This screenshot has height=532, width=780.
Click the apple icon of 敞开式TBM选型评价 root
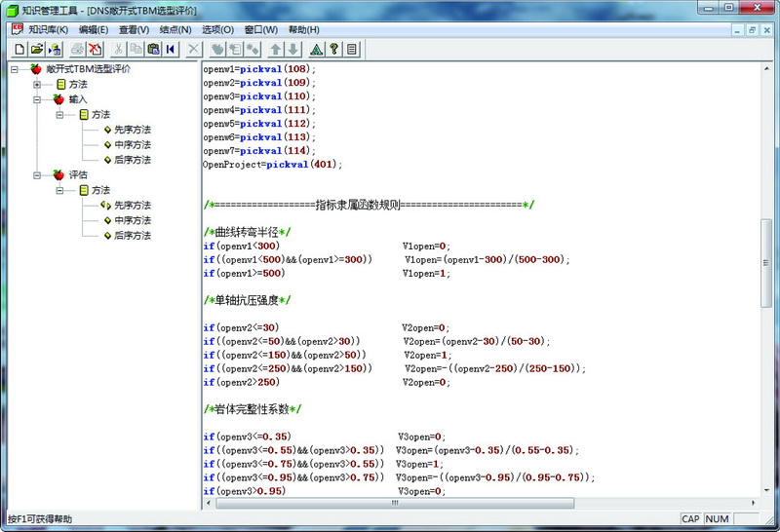[x=36, y=68]
